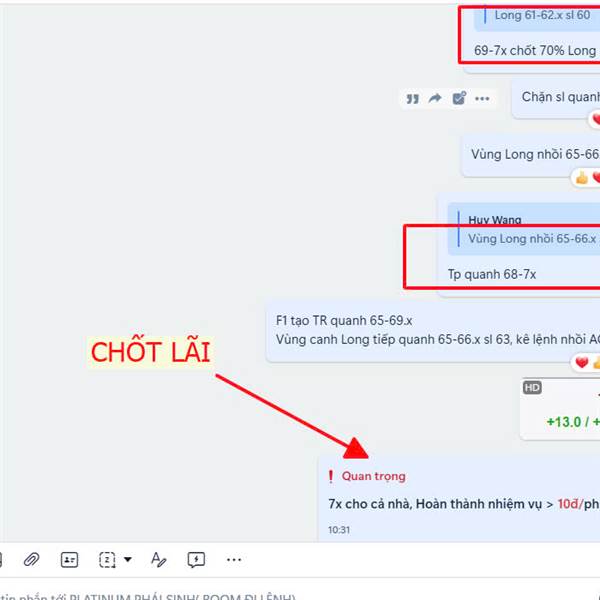Open the HD image thumbnail showing +13.0
The height and width of the screenshot is (600, 600).
click(560, 409)
